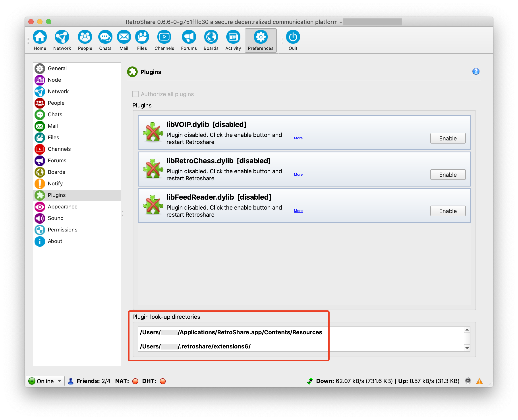Open the blue help question mark icon
Screen dimensions: 518x420
pyautogui.click(x=476, y=71)
